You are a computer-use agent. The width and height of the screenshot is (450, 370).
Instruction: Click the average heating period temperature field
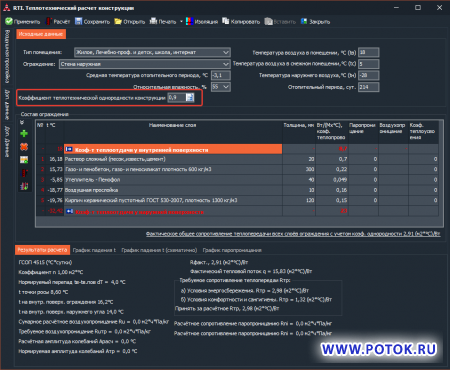click(x=221, y=75)
